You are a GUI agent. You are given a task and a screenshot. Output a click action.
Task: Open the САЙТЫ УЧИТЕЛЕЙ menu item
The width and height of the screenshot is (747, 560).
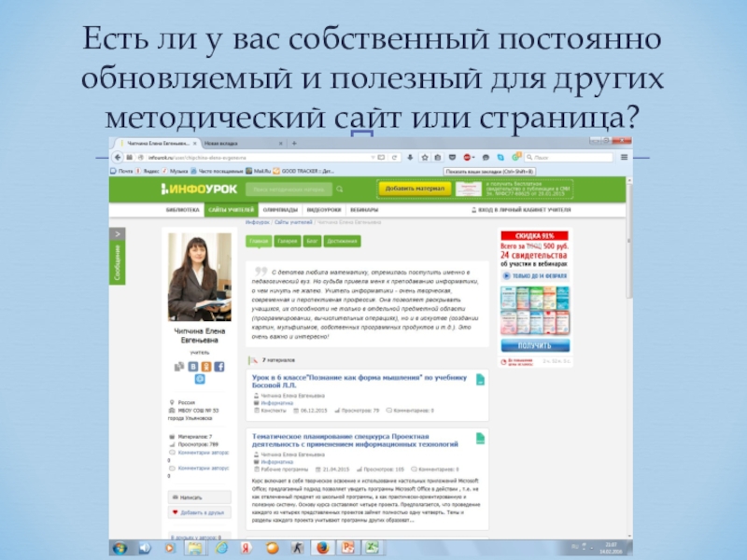click(231, 210)
